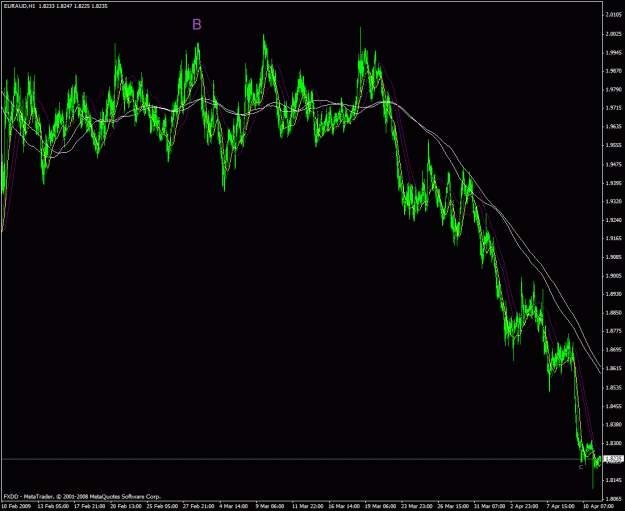Click the 2 Apr 23:00 time label
625x511 pixels.
525,506
